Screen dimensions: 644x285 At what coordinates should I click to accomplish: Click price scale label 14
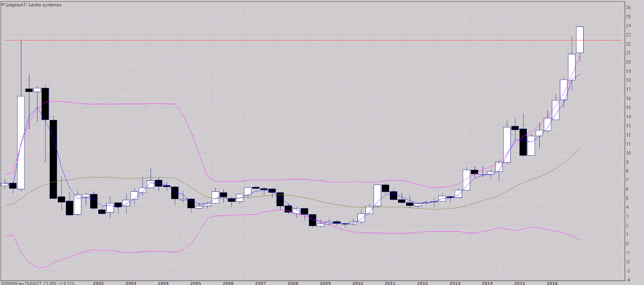(628, 117)
